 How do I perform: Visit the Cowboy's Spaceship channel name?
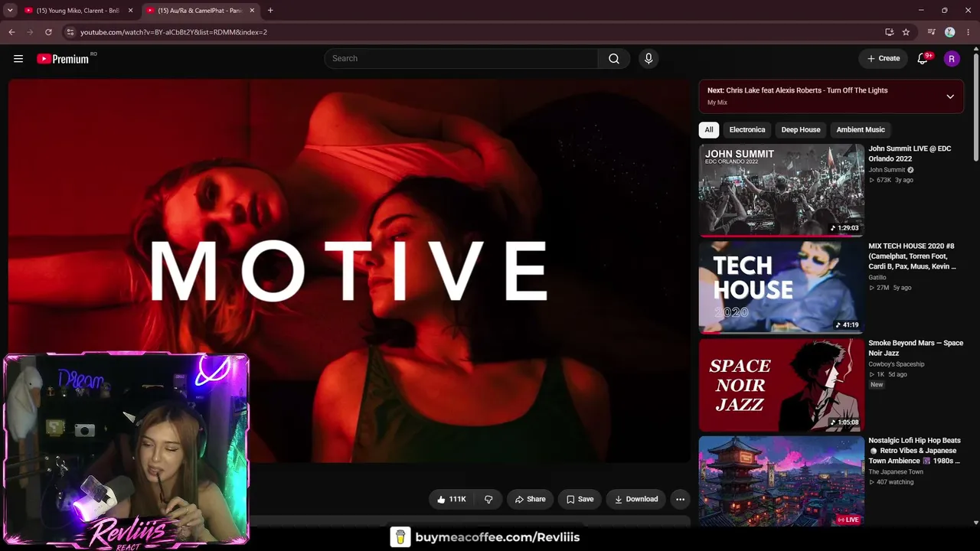point(897,364)
